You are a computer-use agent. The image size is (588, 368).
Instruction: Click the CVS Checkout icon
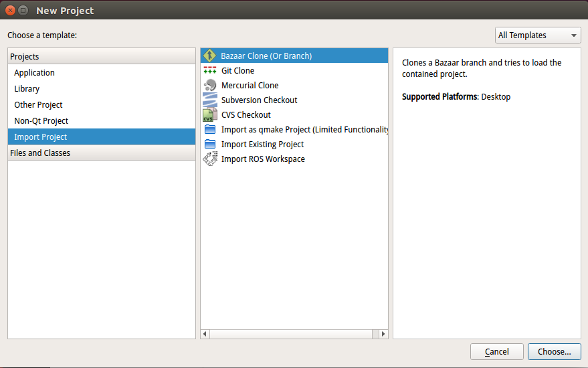point(209,115)
